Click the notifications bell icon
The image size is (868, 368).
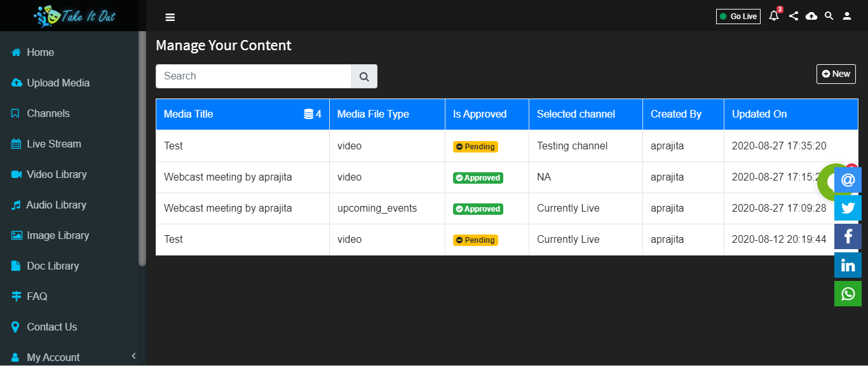773,16
